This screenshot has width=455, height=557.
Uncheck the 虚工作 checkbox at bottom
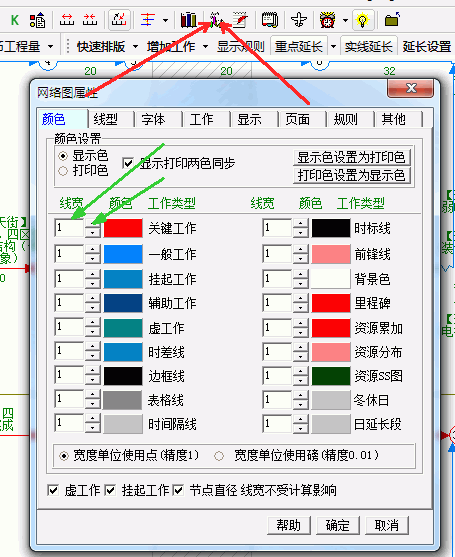[x=53, y=491]
